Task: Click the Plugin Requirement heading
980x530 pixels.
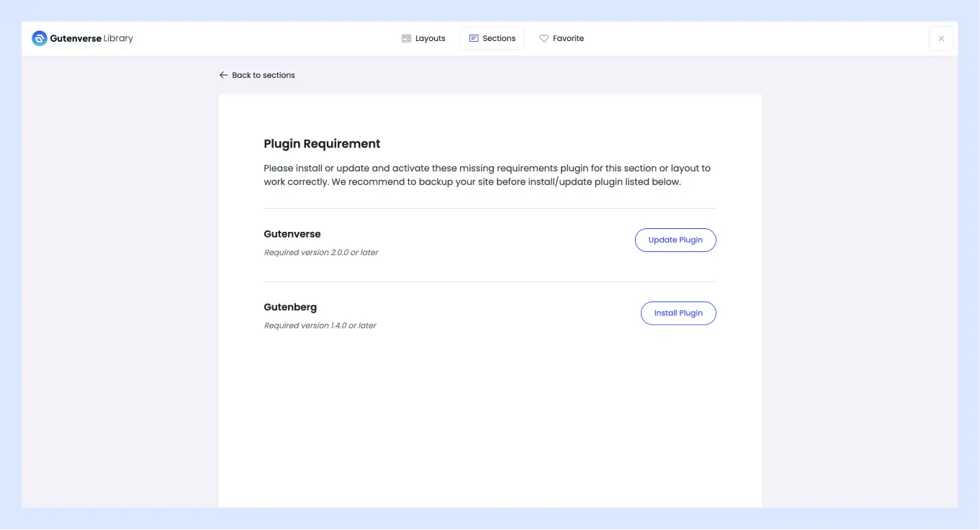Action: (322, 144)
